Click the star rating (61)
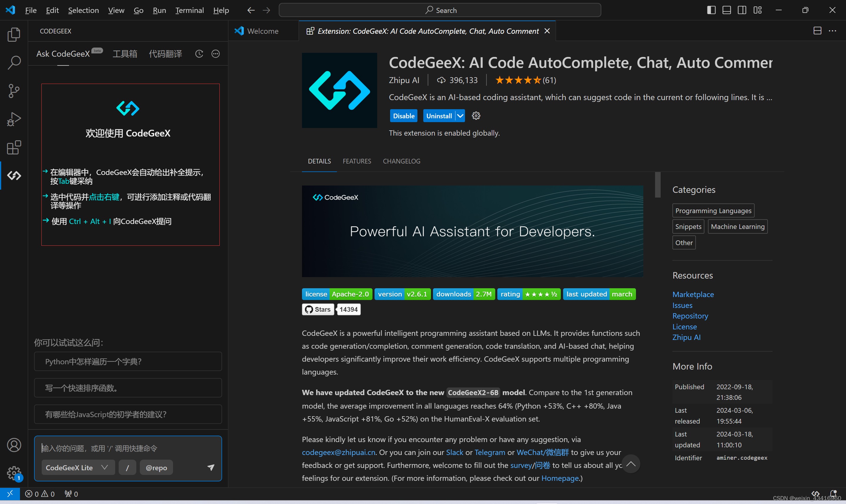This screenshot has height=504, width=846. [525, 80]
